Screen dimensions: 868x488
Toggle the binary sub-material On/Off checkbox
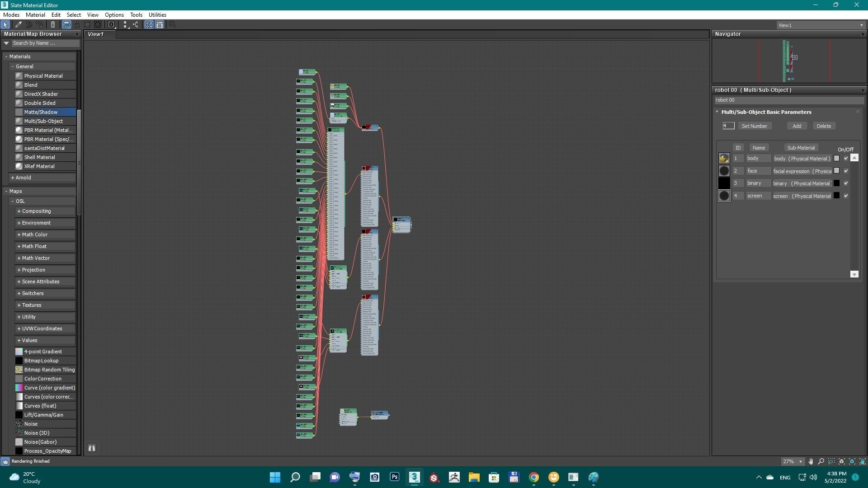pyautogui.click(x=846, y=183)
